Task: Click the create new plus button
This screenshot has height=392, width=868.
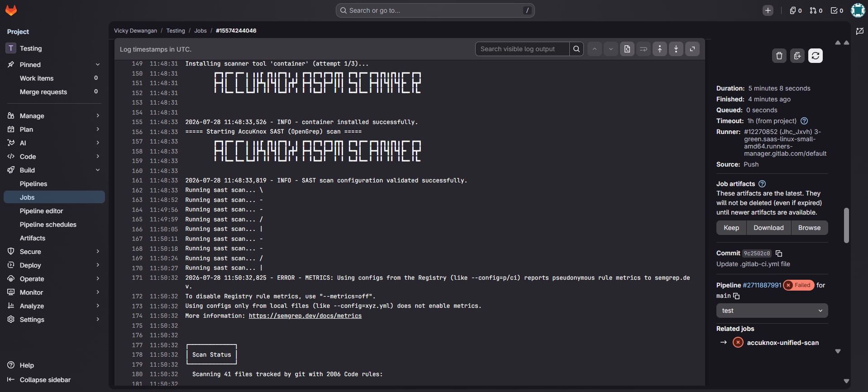Action: (x=768, y=10)
